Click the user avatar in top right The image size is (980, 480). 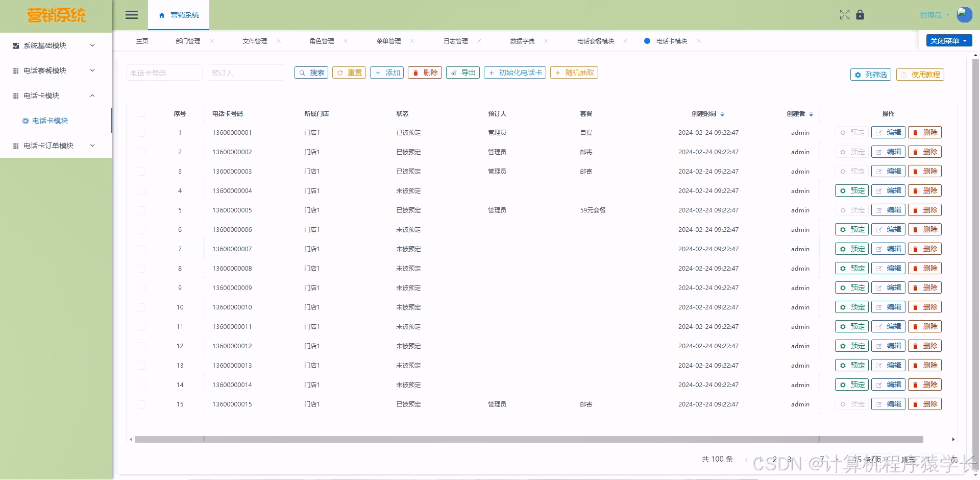pyautogui.click(x=964, y=15)
